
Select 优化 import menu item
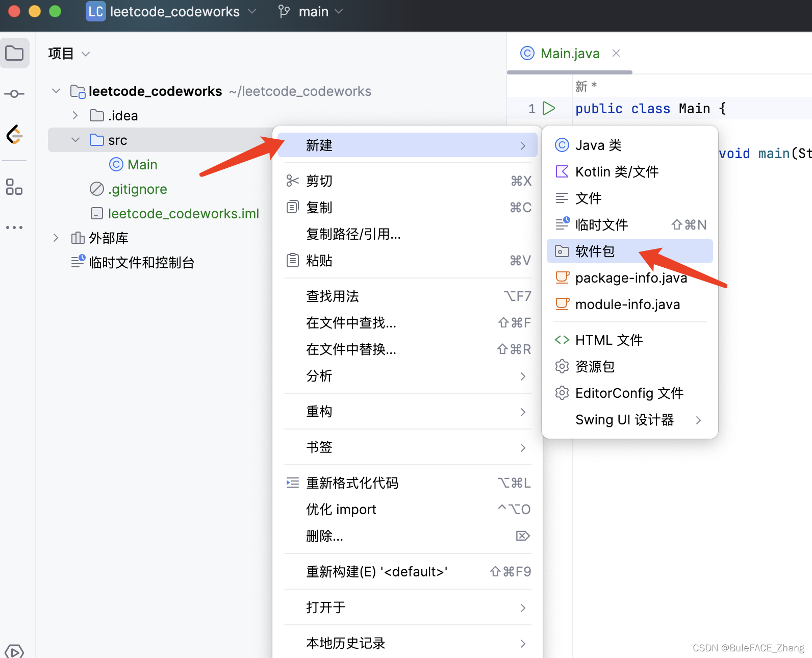[407, 509]
